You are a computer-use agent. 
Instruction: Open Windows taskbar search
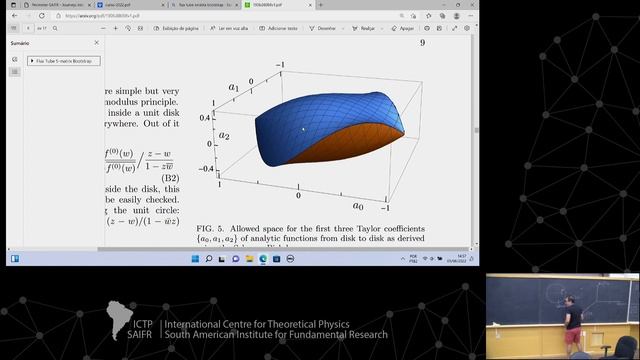pos(209,259)
